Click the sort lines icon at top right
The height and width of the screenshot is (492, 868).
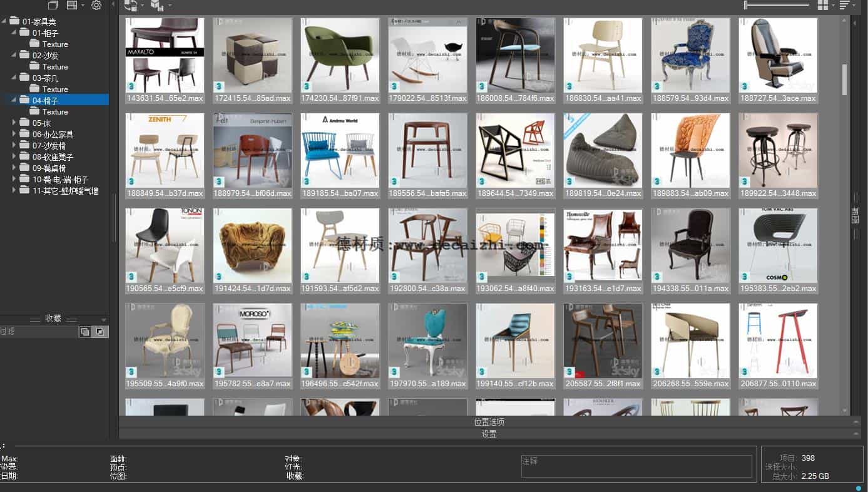point(845,6)
